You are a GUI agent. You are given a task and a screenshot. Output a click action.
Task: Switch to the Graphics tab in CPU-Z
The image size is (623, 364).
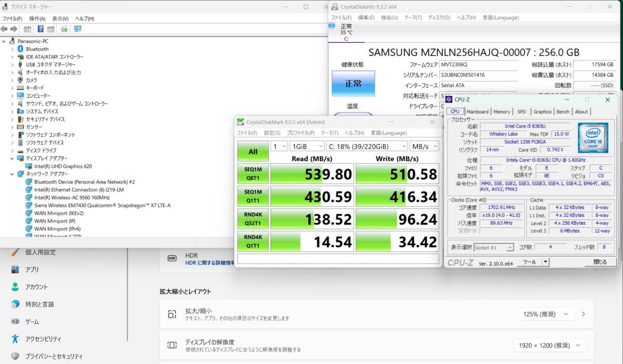[x=542, y=111]
